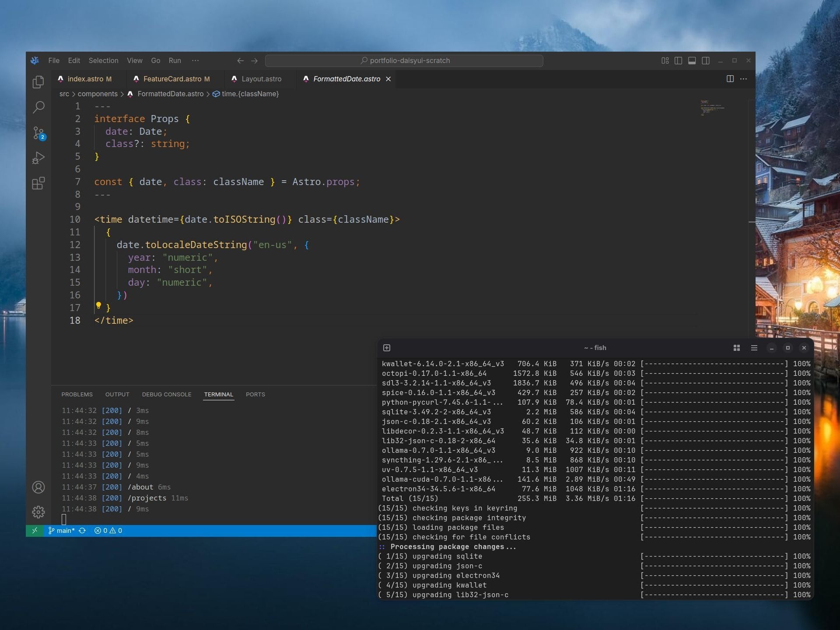Select the TERMINAL panel tab
840x630 pixels.
click(x=219, y=394)
